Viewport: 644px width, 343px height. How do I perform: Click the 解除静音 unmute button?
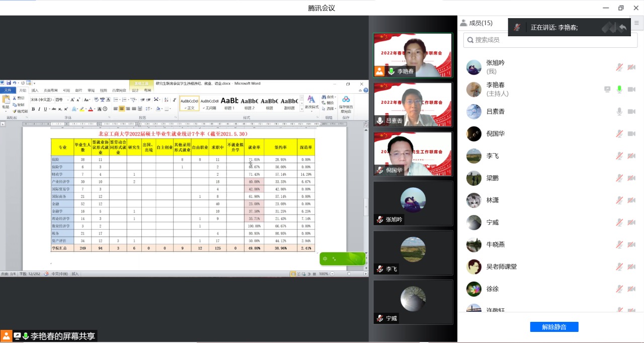[554, 327]
